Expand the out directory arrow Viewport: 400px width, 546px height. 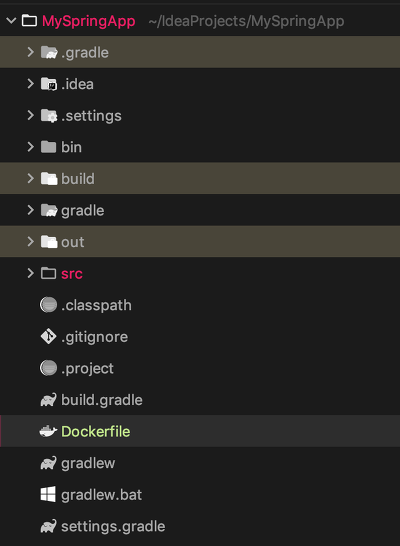click(x=31, y=242)
